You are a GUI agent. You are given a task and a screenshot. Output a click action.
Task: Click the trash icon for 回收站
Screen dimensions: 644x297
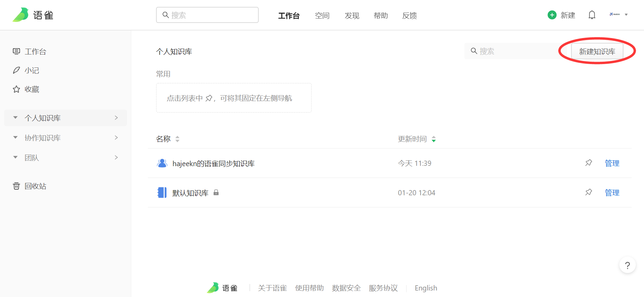coord(16,186)
